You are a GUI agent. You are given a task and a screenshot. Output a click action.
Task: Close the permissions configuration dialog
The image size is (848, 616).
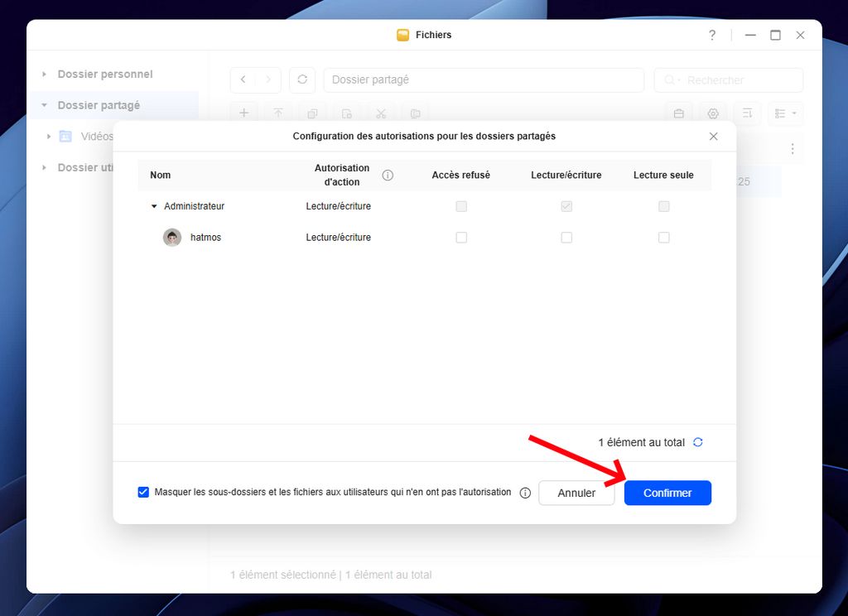coord(713,137)
